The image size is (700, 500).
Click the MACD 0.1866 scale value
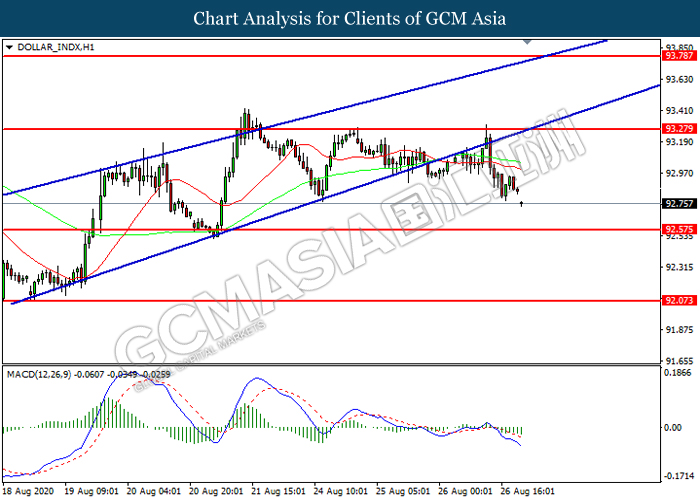[x=678, y=373]
